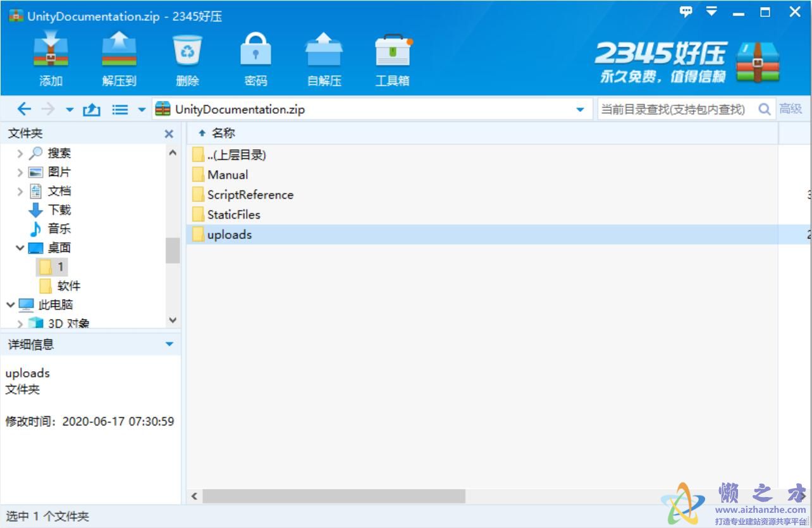The image size is (812, 528).
Task: Collapse the 此电脑 tree node
Action: pyautogui.click(x=11, y=305)
